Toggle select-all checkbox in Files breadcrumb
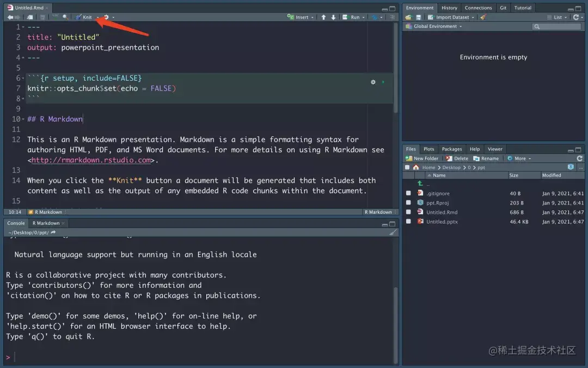The image size is (588, 368). (x=407, y=167)
